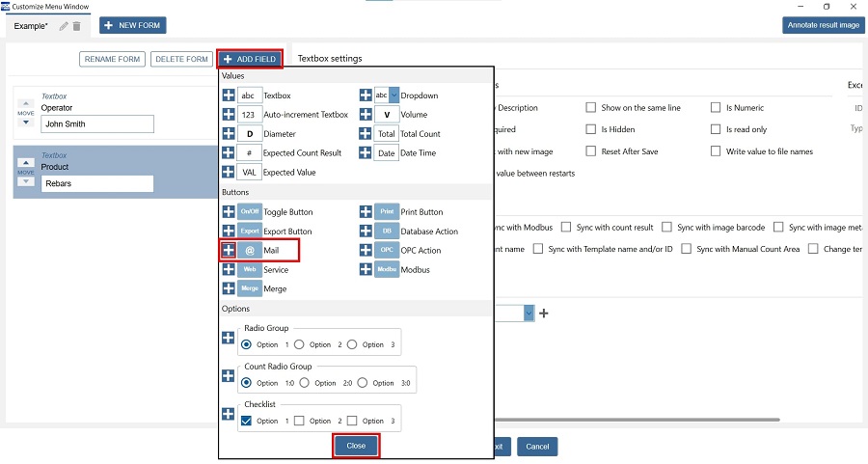Select Option 2 in Radio Group
This screenshot has width=868, height=464.
[300, 344]
